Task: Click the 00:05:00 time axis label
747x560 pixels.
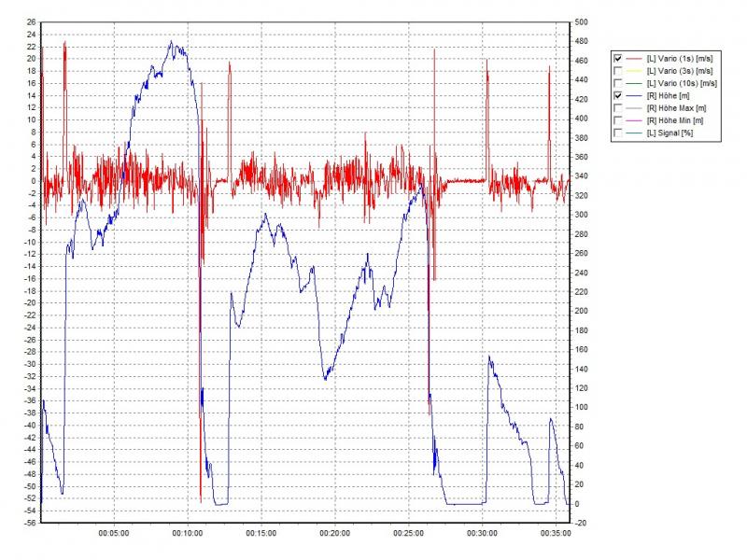Action: 113,534
